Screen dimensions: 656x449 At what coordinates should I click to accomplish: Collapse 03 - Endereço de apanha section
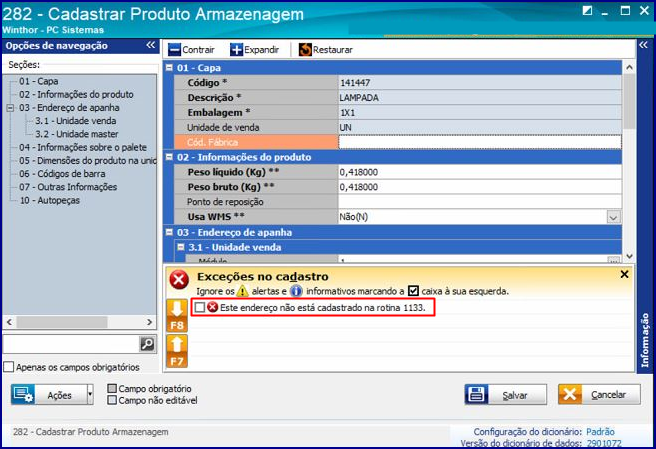(x=169, y=232)
